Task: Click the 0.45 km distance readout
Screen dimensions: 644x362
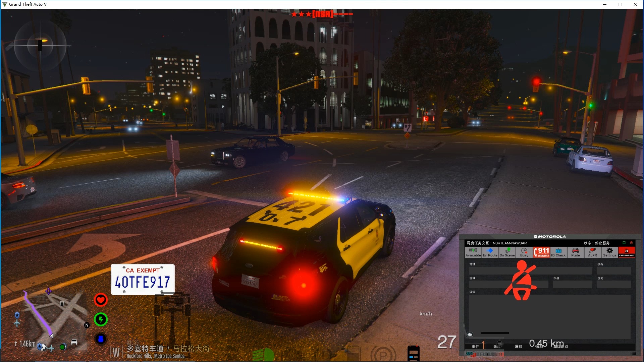Action: click(x=546, y=343)
